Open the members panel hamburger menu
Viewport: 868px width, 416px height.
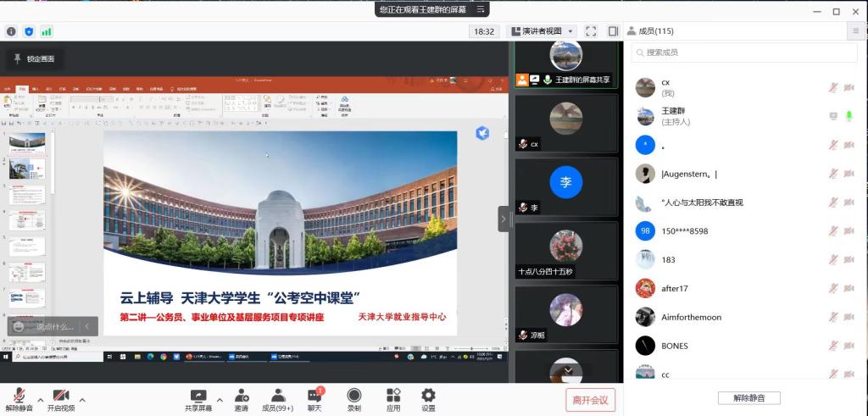(x=855, y=31)
